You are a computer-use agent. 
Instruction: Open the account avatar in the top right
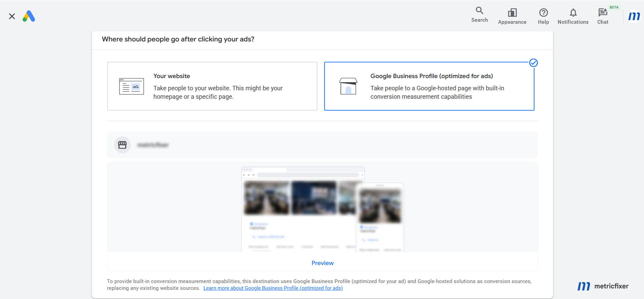click(x=634, y=16)
